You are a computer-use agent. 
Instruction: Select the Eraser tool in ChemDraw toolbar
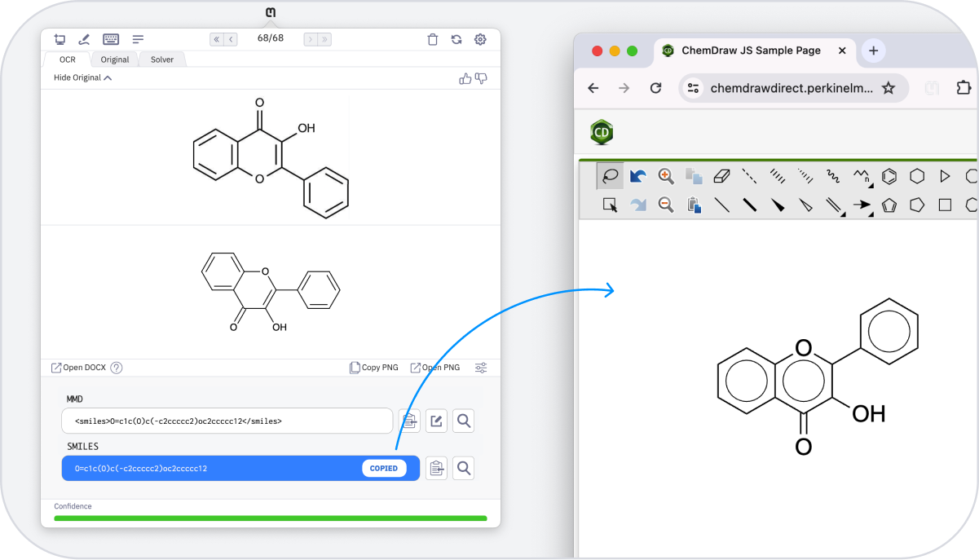click(x=721, y=176)
